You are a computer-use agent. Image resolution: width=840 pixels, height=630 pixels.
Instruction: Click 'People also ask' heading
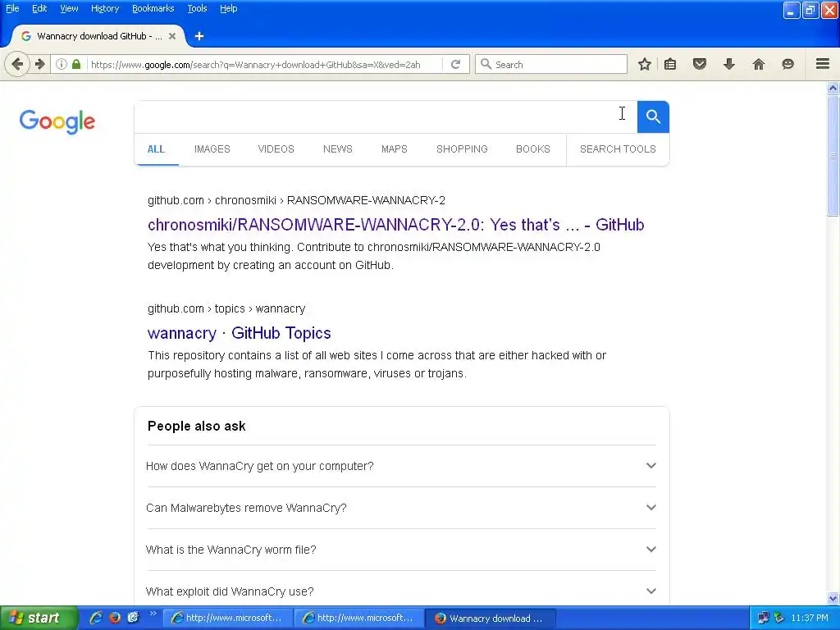click(x=197, y=426)
